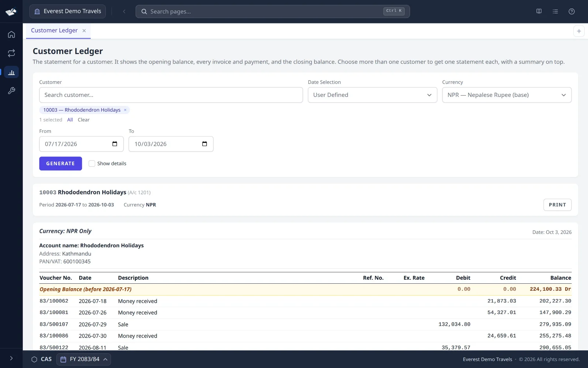
Task: Click the From date field 07/17/2026
Action: tap(81, 144)
